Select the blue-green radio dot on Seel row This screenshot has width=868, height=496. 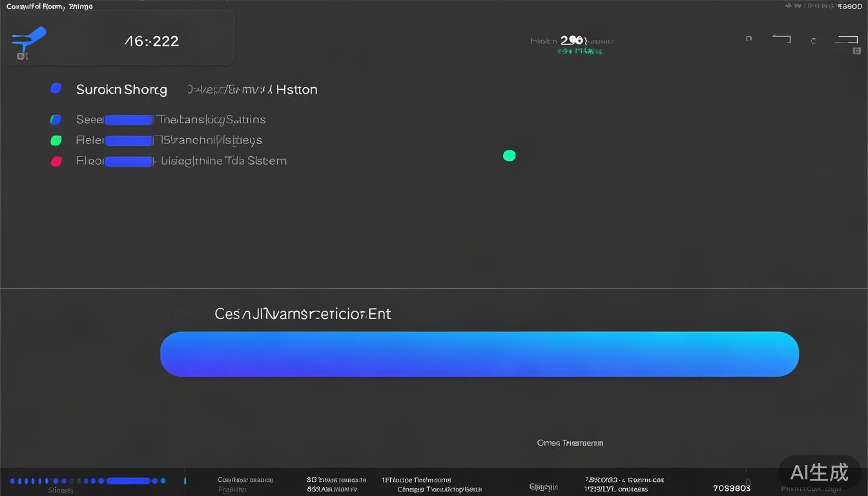click(56, 119)
